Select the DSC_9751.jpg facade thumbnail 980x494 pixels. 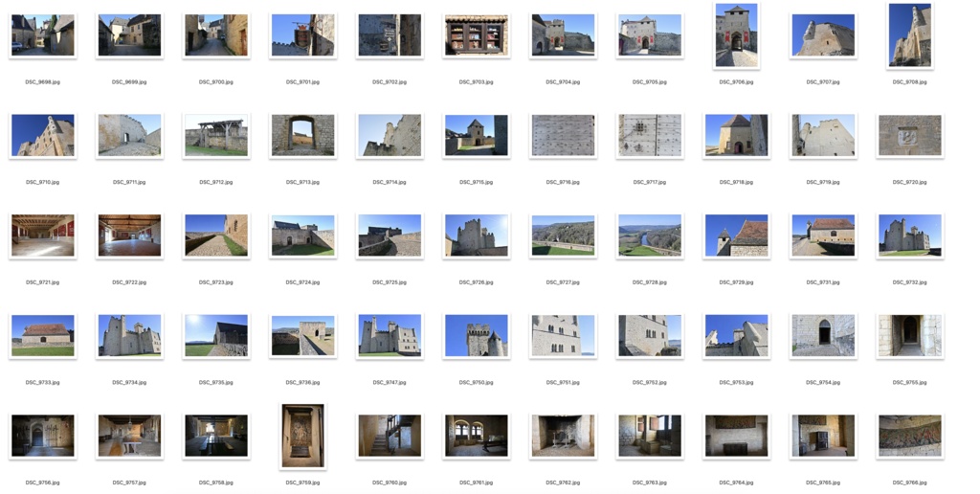[563, 335]
